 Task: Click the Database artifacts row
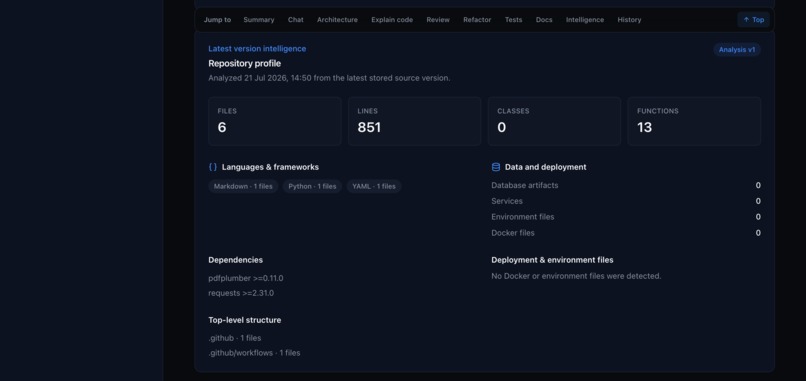(x=626, y=185)
